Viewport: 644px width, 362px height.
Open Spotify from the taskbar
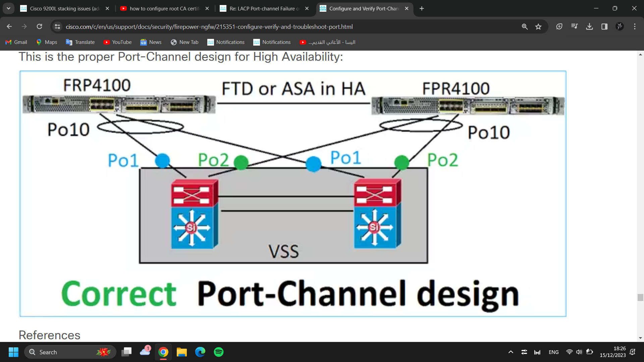(x=219, y=352)
